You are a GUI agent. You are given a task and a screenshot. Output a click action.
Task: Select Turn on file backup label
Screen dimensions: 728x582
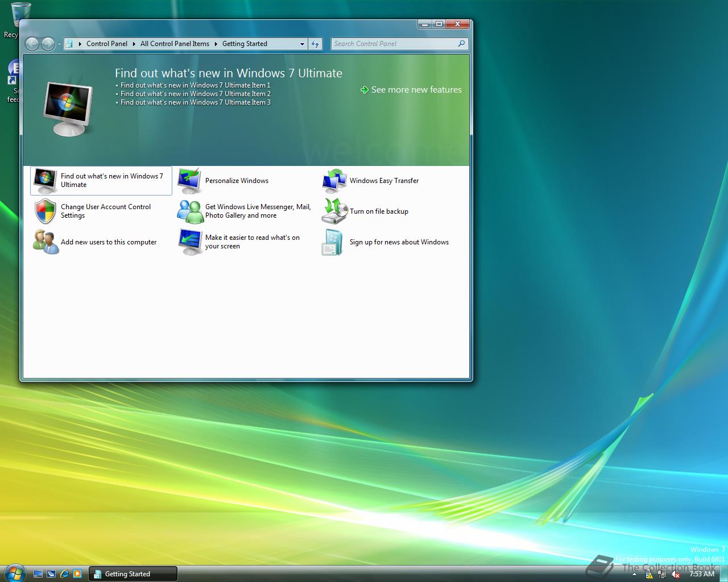[379, 211]
